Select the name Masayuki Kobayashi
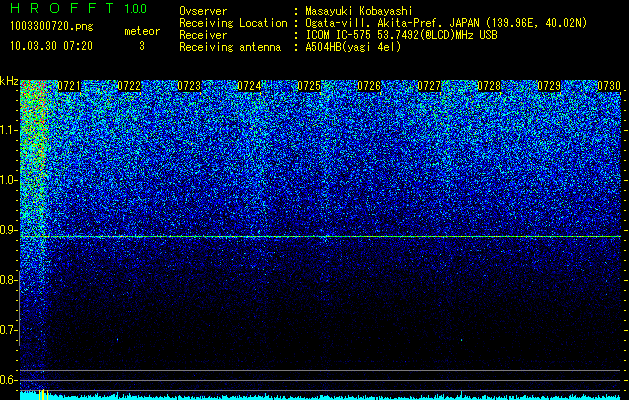The width and height of the screenshot is (629, 400). (x=359, y=11)
